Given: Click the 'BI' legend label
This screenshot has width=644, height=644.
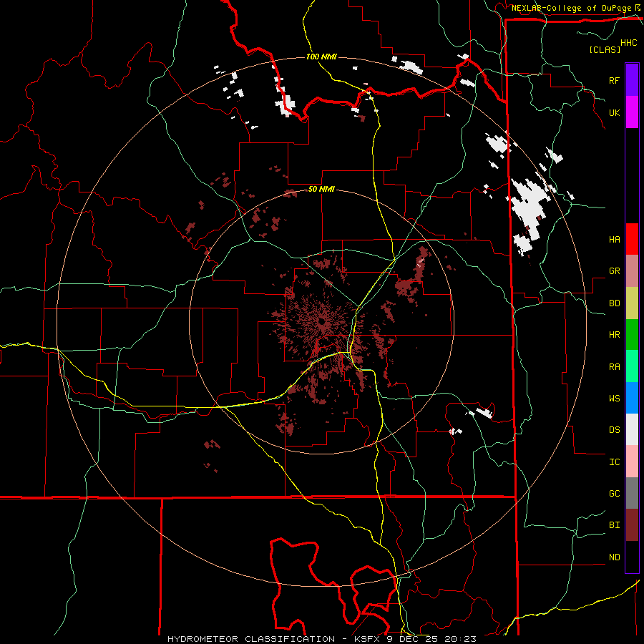Looking at the screenshot, I should click(614, 525).
